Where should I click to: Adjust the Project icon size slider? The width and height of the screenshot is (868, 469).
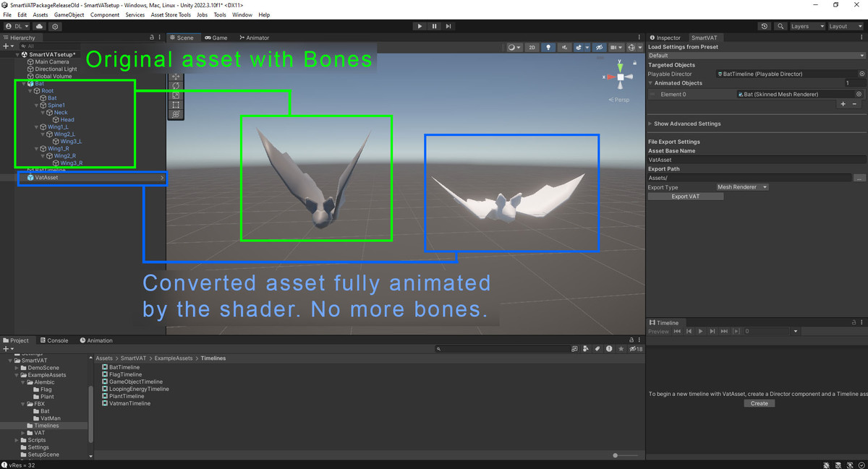point(616,455)
